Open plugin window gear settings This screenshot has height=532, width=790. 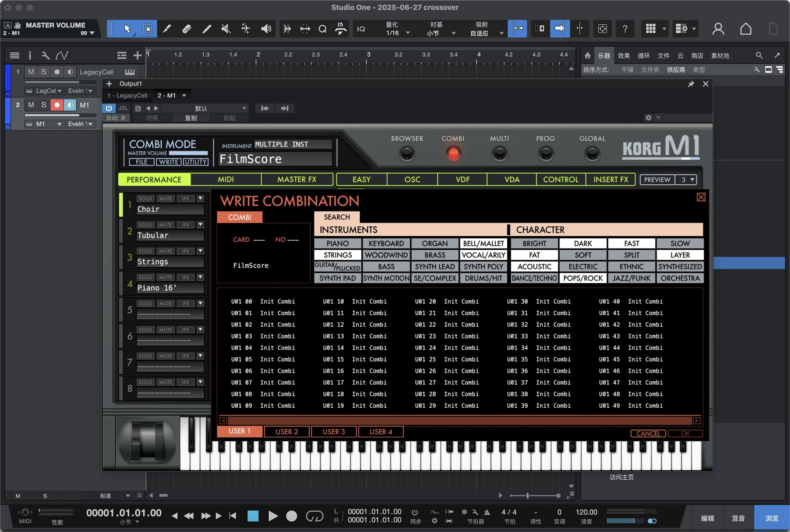pos(648,118)
